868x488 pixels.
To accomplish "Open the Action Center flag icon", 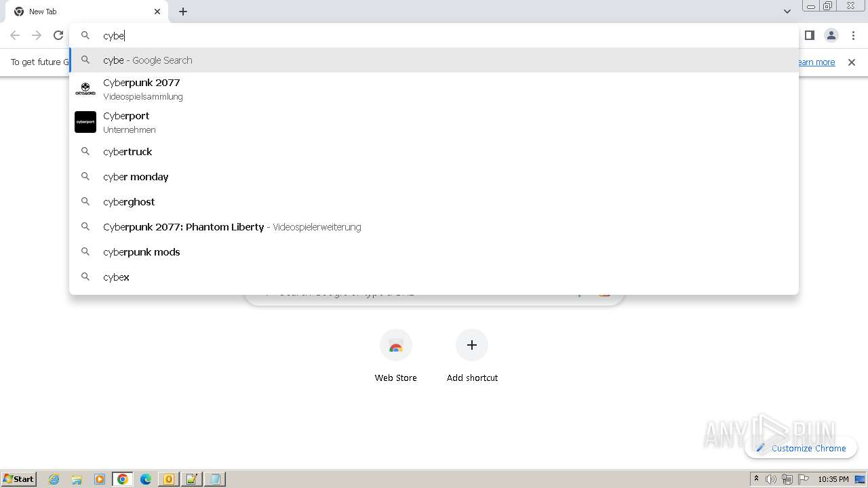I will (804, 479).
